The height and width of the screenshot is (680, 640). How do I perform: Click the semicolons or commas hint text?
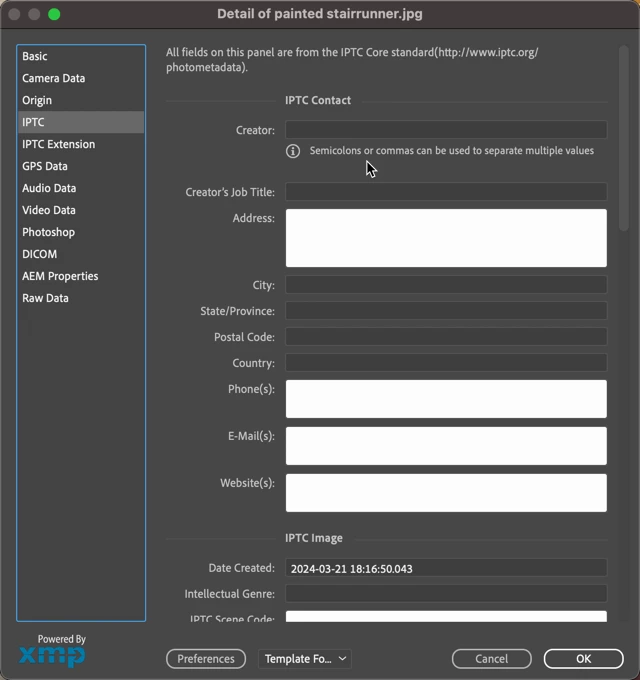(452, 151)
